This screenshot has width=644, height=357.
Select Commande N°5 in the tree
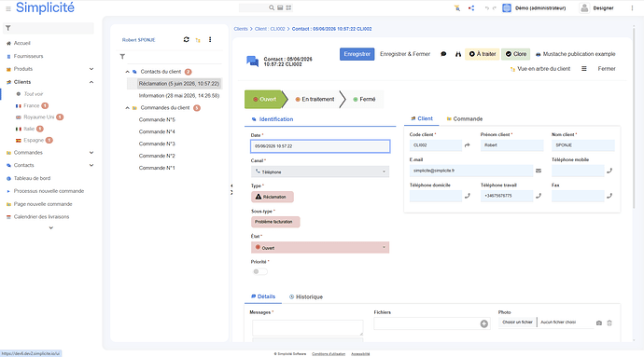pos(157,120)
